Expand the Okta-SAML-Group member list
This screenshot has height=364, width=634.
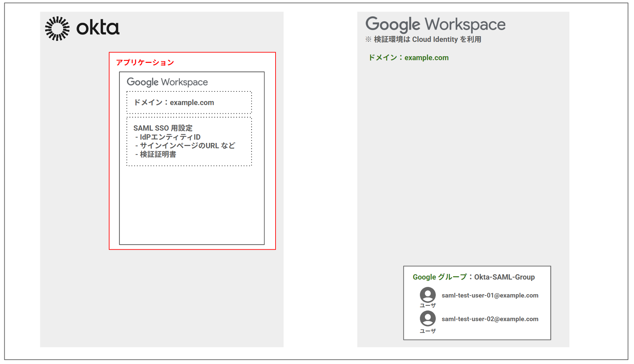[x=477, y=303]
